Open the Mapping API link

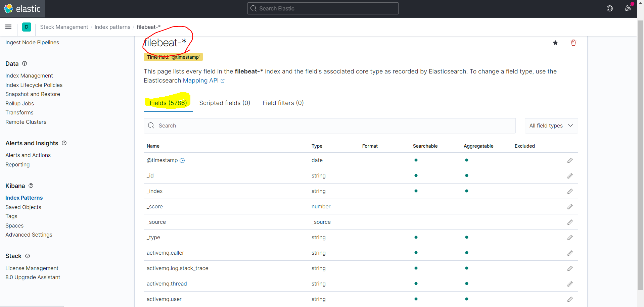pos(203,81)
